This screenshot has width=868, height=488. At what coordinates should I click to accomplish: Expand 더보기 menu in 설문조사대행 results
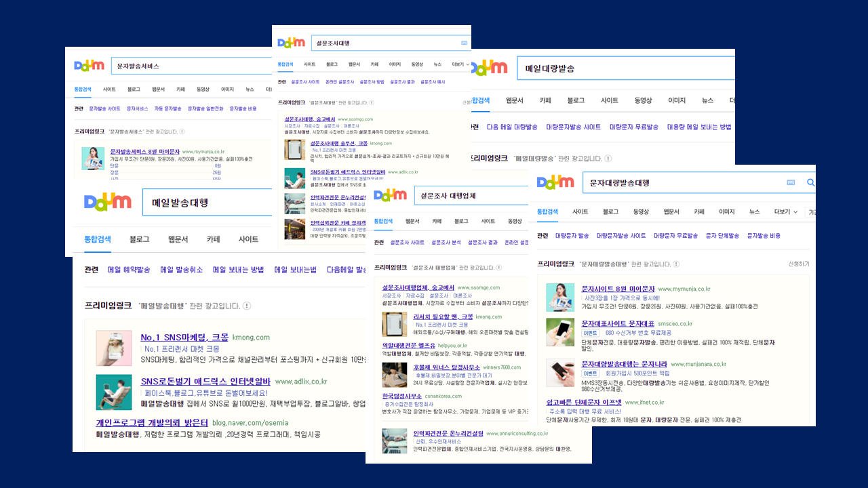click(460, 64)
